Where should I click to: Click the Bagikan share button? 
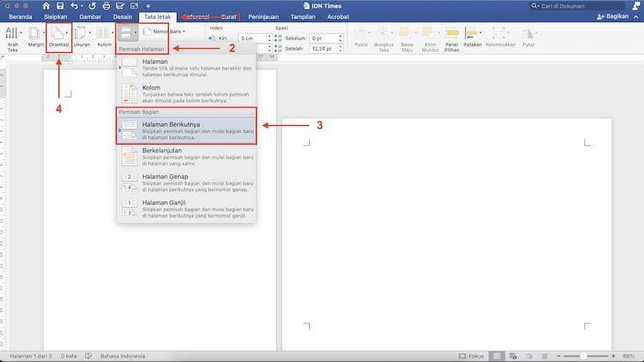tap(613, 16)
